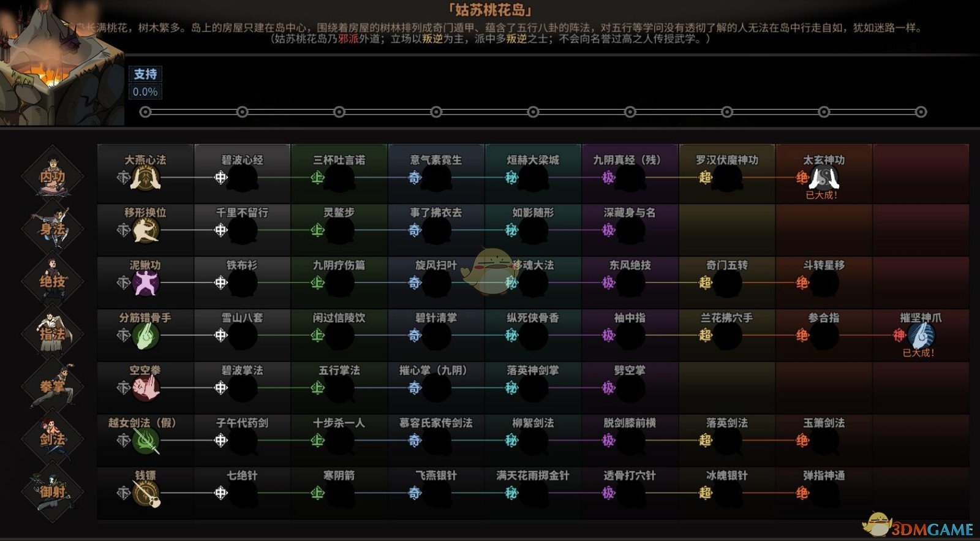Click the 秘 grade badge under 烜赫大梁城
980x541 pixels.
(511, 178)
